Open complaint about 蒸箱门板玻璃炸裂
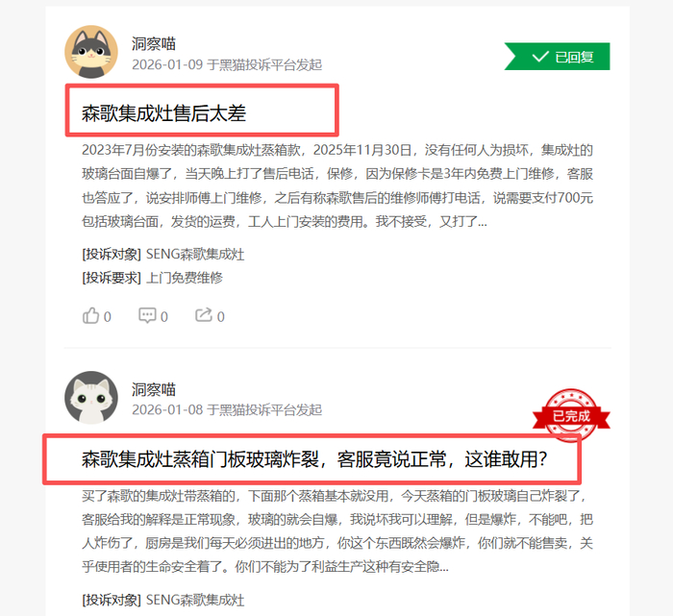This screenshot has height=616, width=673. (314, 459)
